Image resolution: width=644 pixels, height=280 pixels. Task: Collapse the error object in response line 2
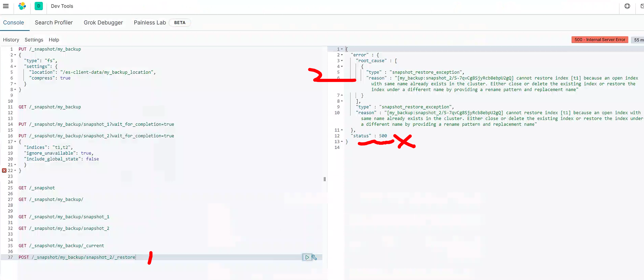(342, 55)
